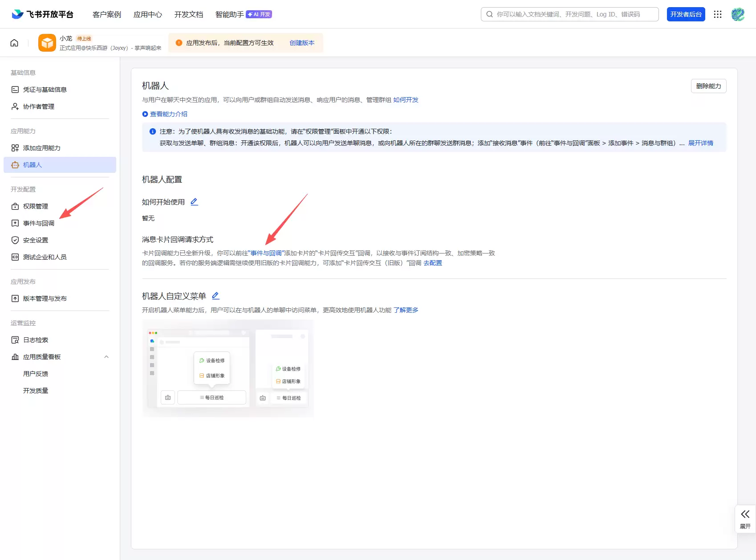
Task: Click the 小龙 app cube icon
Action: [47, 43]
